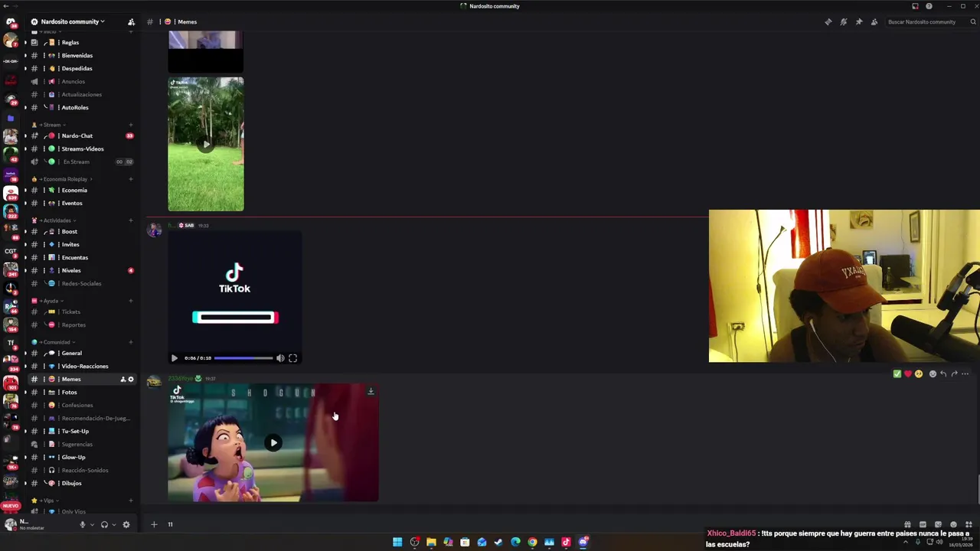Download the animated girl video
This screenshot has width=980, height=551.
coord(371,391)
